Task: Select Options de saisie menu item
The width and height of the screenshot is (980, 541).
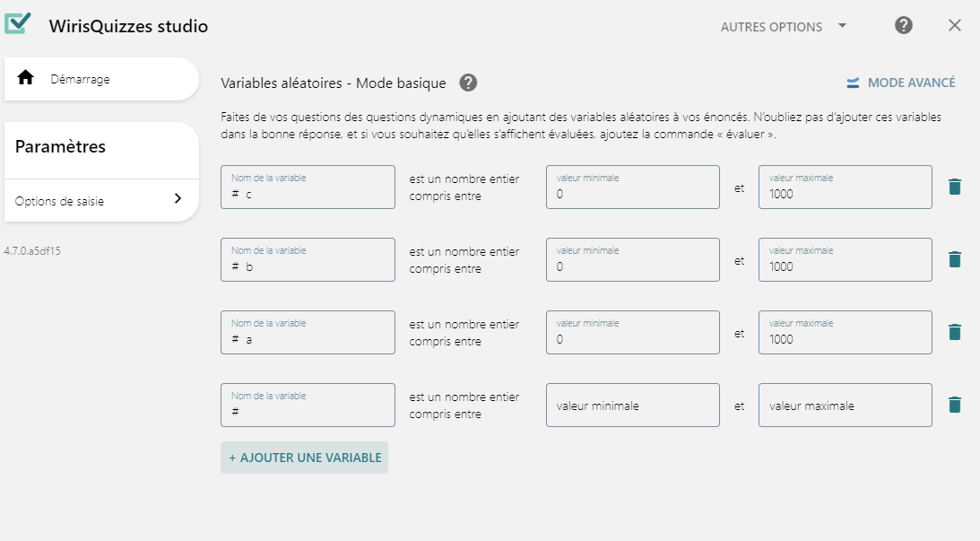Action: pyautogui.click(x=101, y=200)
